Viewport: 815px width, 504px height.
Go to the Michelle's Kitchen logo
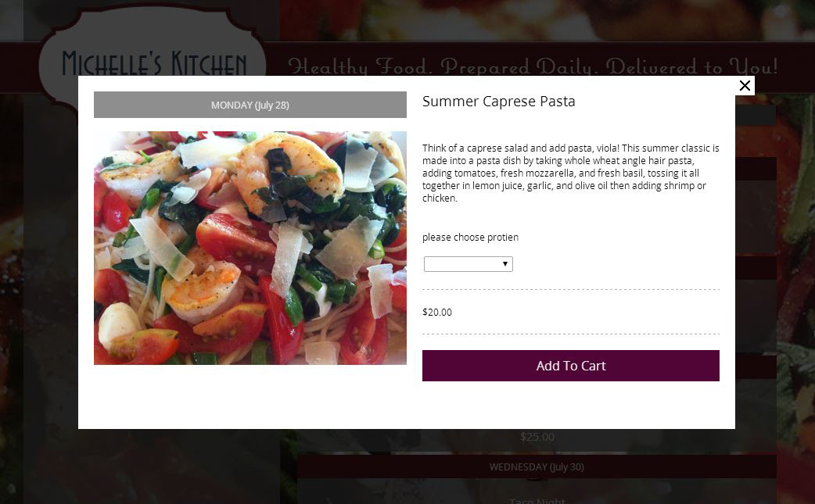click(154, 65)
